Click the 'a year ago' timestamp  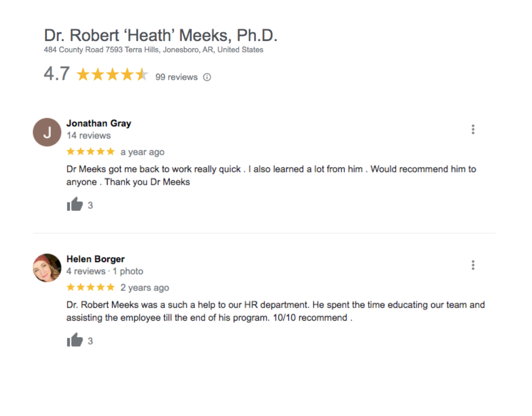click(143, 152)
